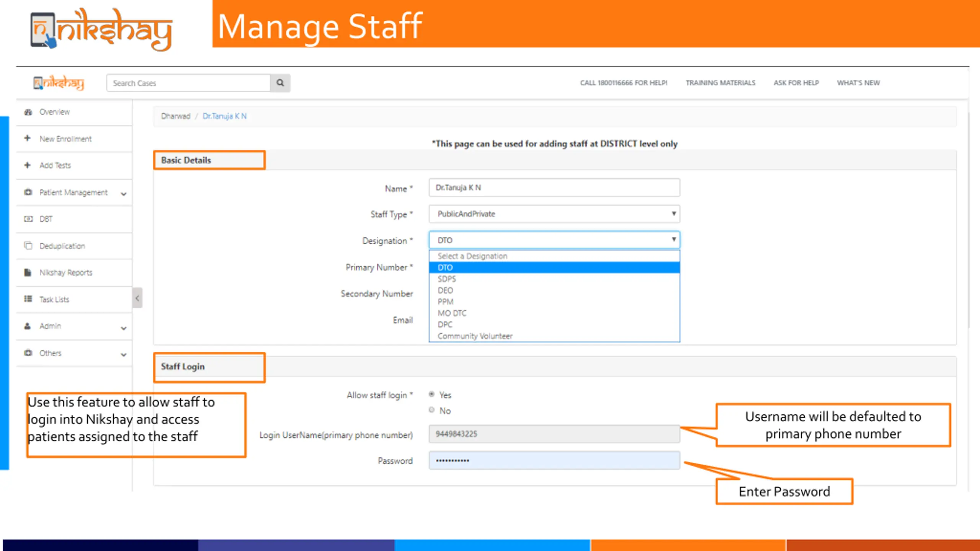Click the Overview dashboard icon
Image resolution: width=980 pixels, height=551 pixels.
click(28, 112)
